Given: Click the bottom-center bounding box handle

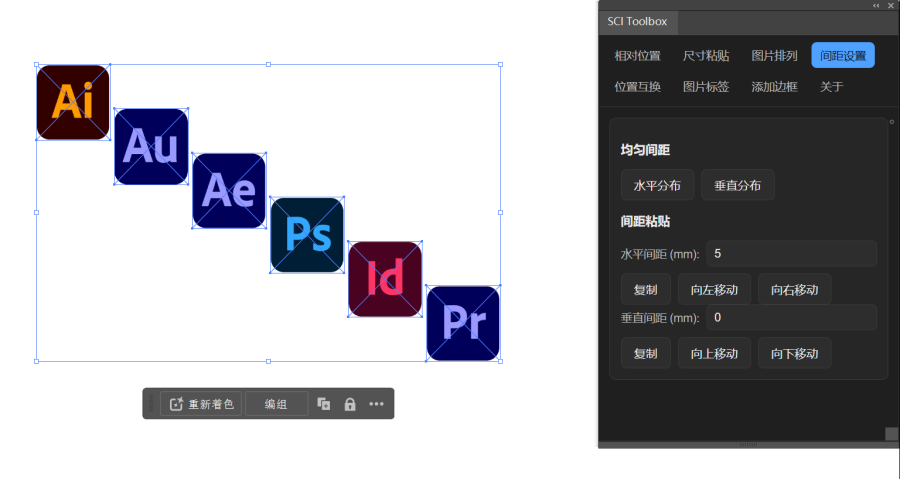Looking at the screenshot, I should 269,361.
